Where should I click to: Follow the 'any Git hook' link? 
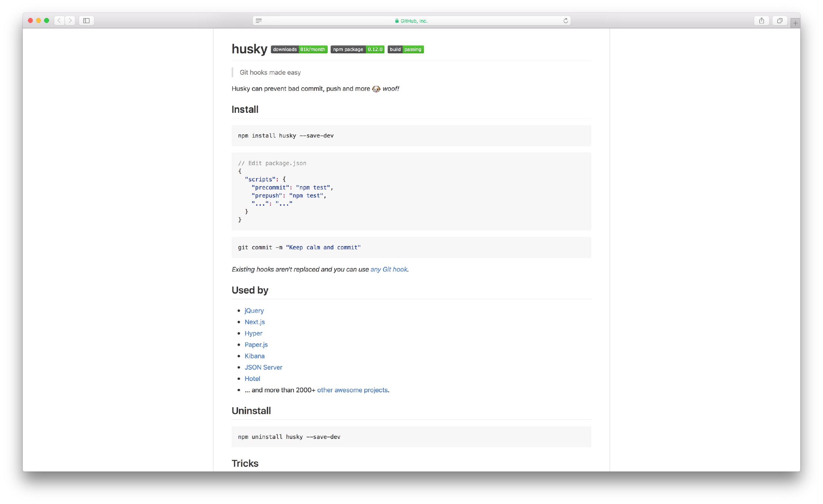pos(388,269)
